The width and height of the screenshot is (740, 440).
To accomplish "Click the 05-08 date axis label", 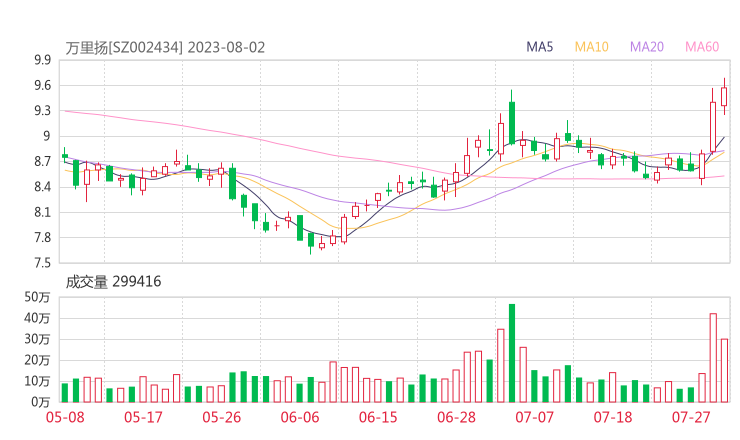I will click(65, 417).
